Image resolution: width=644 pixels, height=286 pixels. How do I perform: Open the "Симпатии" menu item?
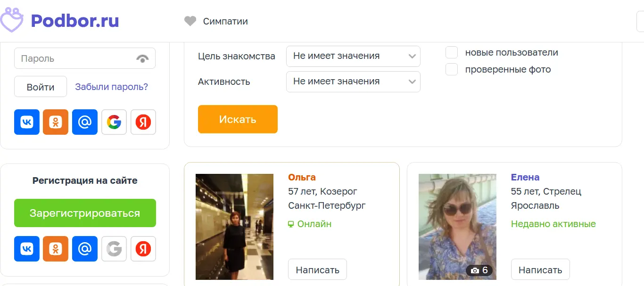(x=216, y=21)
